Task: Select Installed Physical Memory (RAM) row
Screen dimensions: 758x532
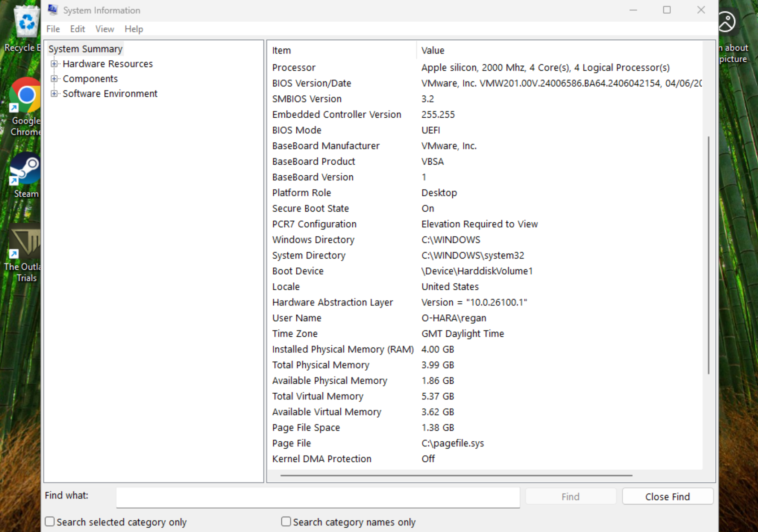Action: point(485,349)
